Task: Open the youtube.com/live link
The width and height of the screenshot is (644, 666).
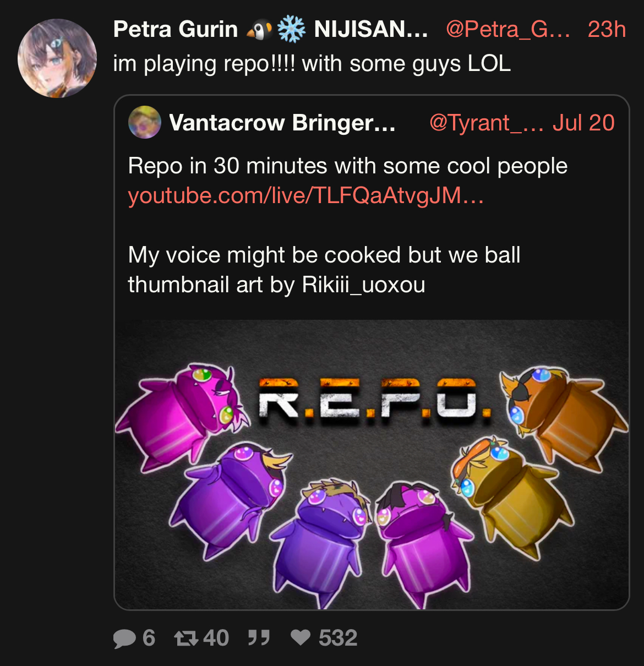Action: pyautogui.click(x=305, y=195)
